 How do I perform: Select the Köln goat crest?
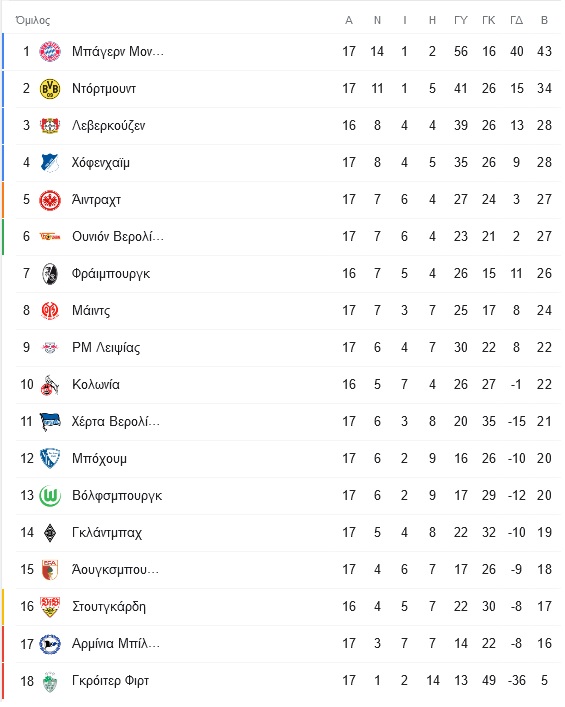pyautogui.click(x=50, y=385)
